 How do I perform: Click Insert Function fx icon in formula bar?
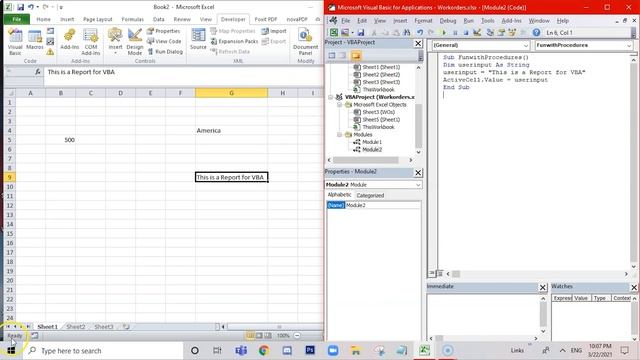pyautogui.click(x=38, y=72)
